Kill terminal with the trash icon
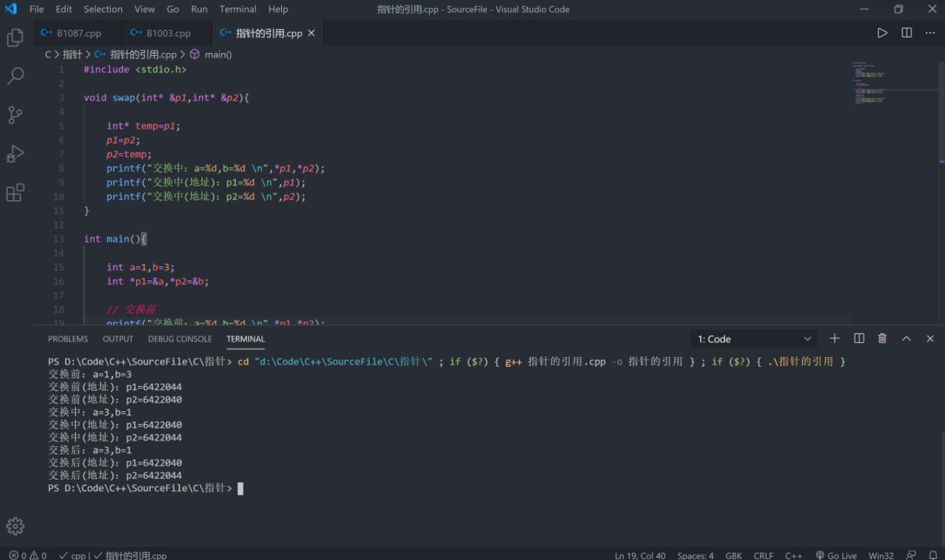The image size is (945, 560). [x=882, y=338]
